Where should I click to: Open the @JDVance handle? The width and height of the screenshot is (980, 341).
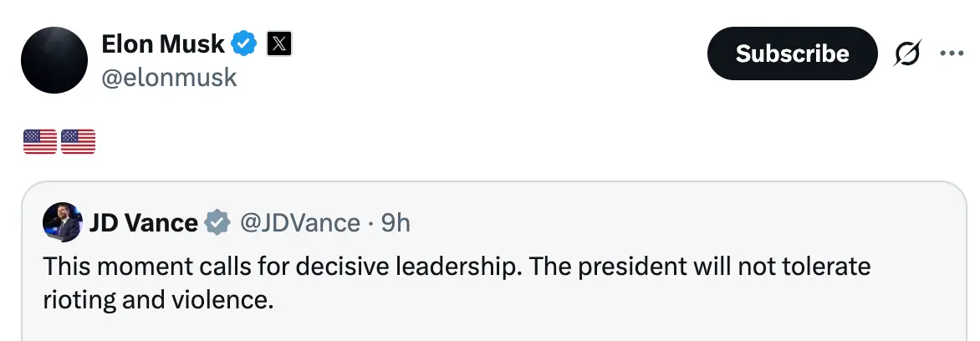click(x=300, y=223)
